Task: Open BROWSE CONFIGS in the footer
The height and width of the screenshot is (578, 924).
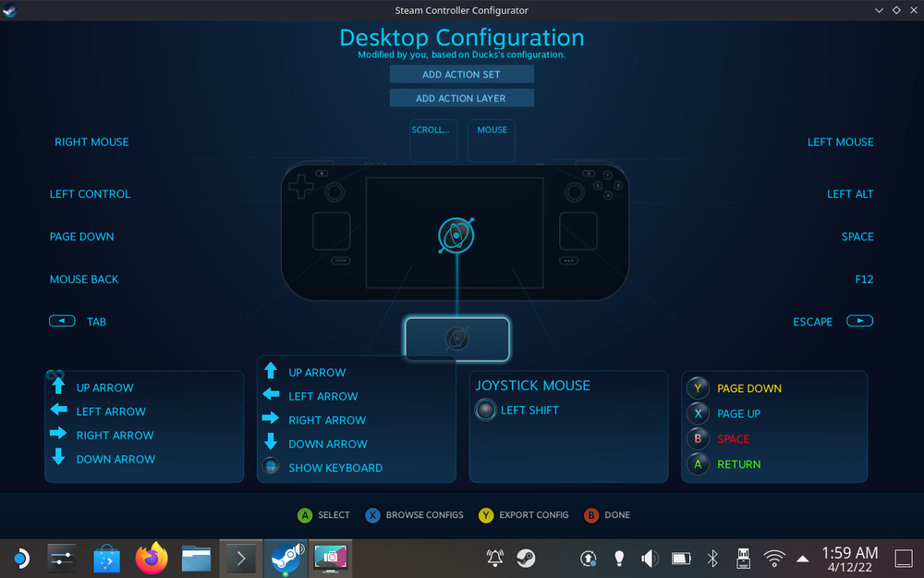Action: pyautogui.click(x=414, y=515)
